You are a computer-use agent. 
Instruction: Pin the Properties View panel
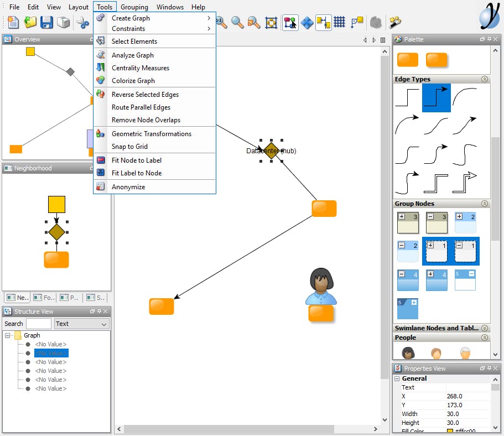tap(488, 368)
